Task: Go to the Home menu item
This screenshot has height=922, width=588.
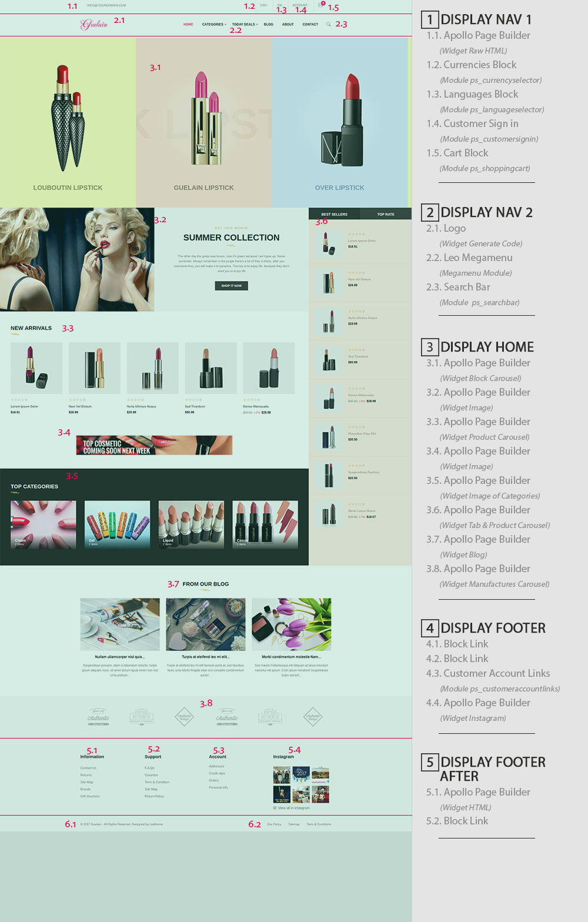Action: (188, 25)
